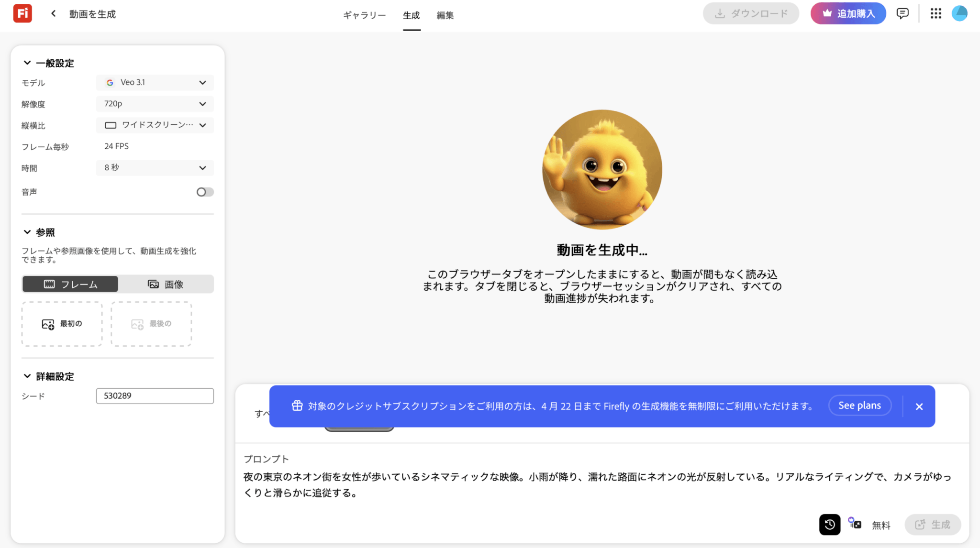Click the See plans button
The image size is (980, 548).
click(859, 406)
